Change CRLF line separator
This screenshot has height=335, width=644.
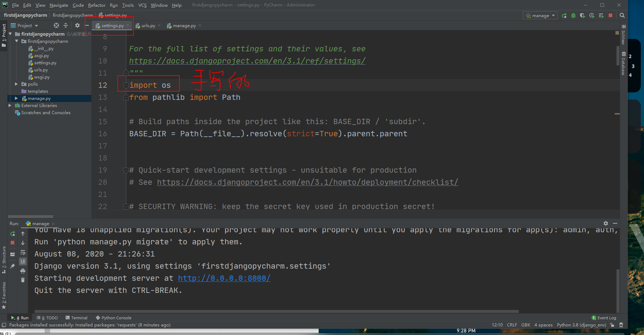click(x=512, y=325)
